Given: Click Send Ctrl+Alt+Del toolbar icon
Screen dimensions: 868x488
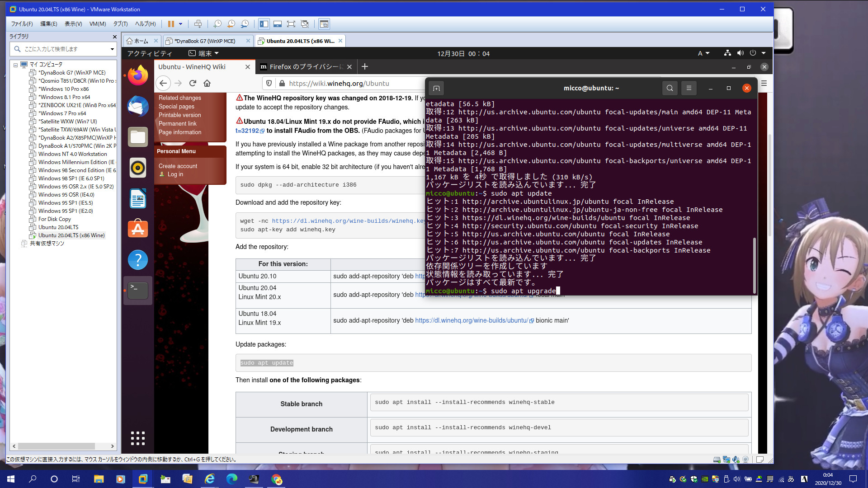Looking at the screenshot, I should click(198, 24).
